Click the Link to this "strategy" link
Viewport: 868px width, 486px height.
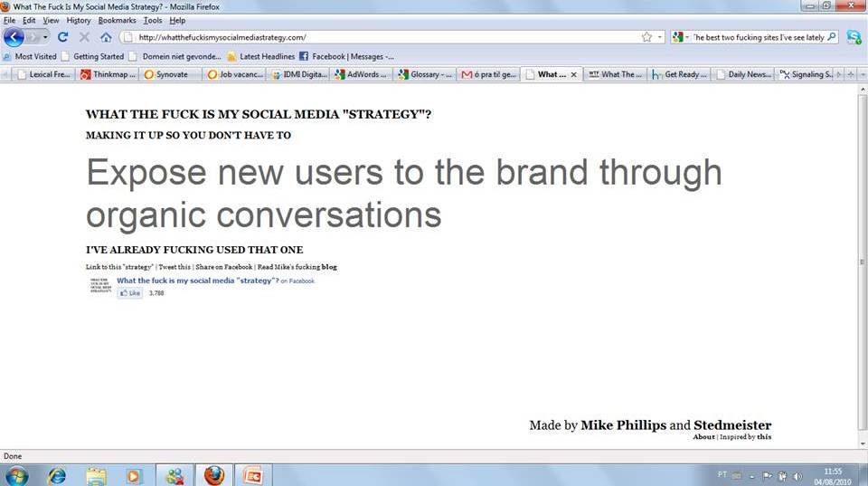[119, 267]
